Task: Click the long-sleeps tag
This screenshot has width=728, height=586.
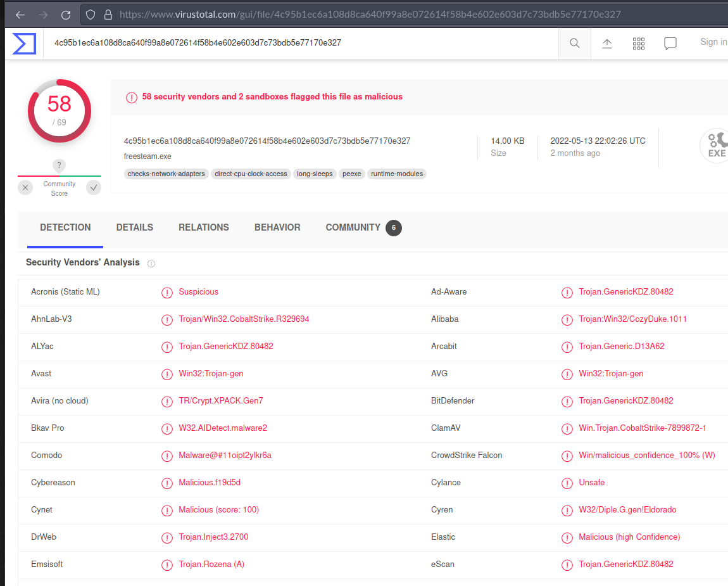Action: (315, 174)
